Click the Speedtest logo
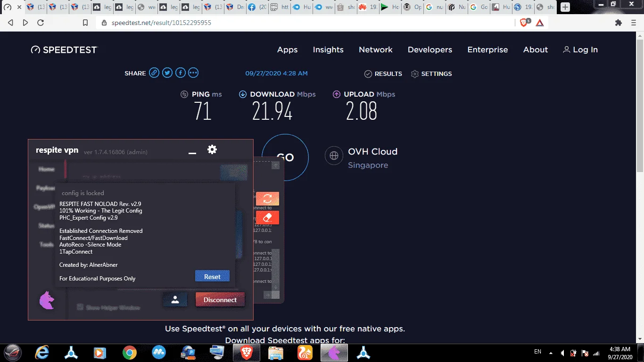644x362 pixels. [64, 49]
